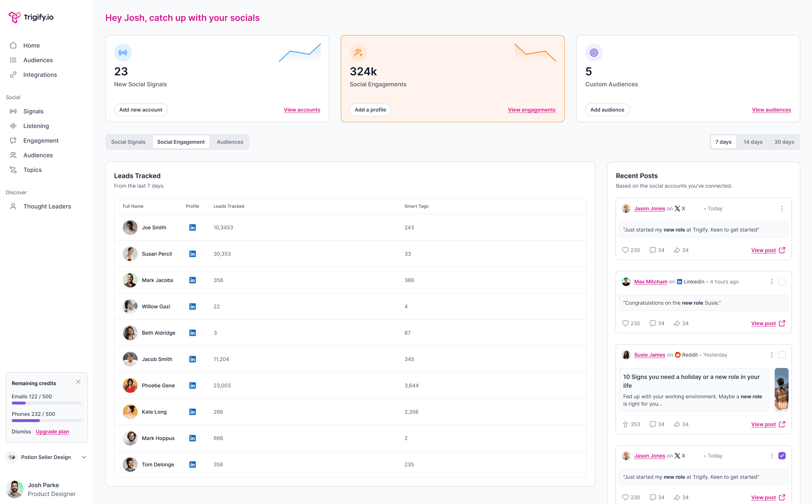The width and height of the screenshot is (812, 504).
Task: Select the 30 days time range
Action: click(784, 142)
